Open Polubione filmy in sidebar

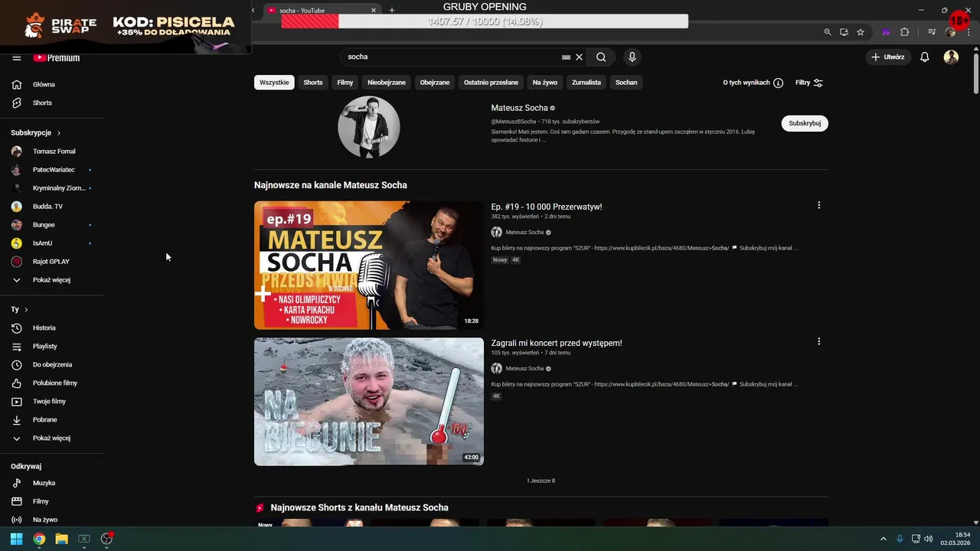point(54,383)
